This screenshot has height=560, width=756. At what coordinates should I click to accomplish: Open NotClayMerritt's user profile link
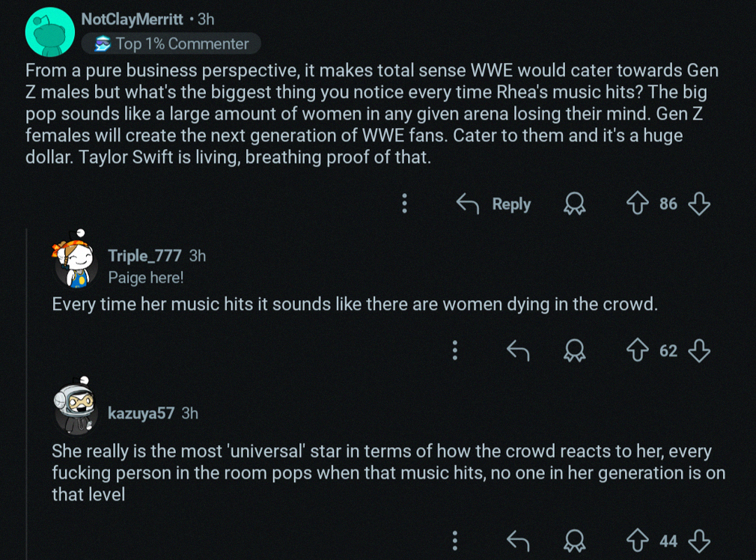point(131,20)
